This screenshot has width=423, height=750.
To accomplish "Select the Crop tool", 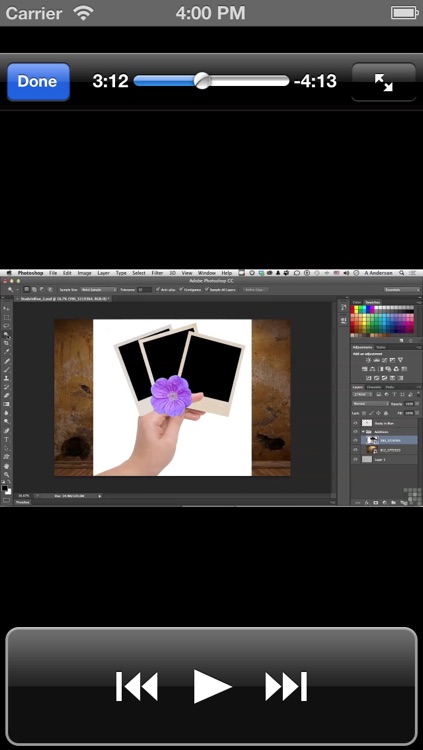I will click(6, 343).
